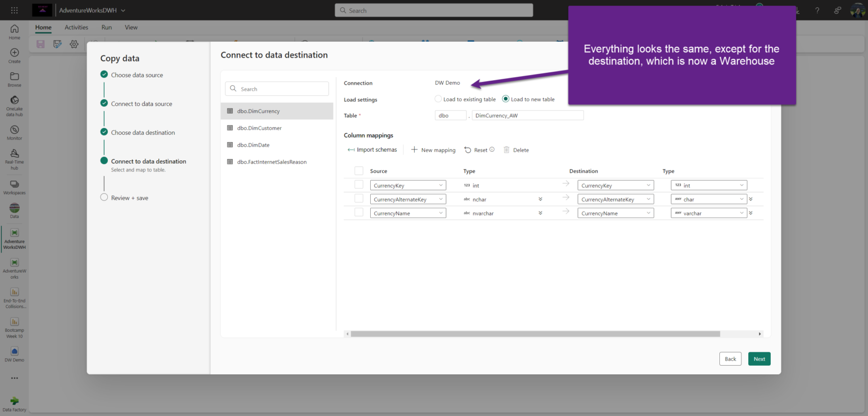Select Load to new table option
The width and height of the screenshot is (868, 416).
tap(528, 99)
